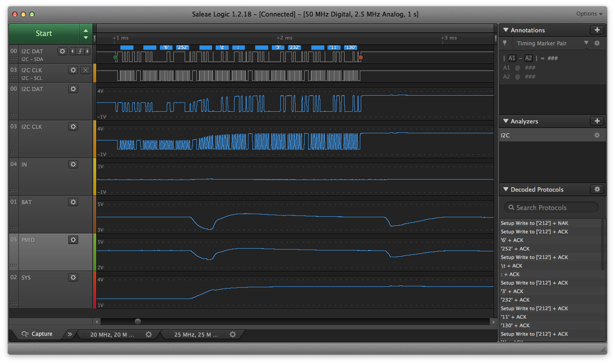Collapse the Annotations panel
This screenshot has height=364, width=615.
point(506,30)
